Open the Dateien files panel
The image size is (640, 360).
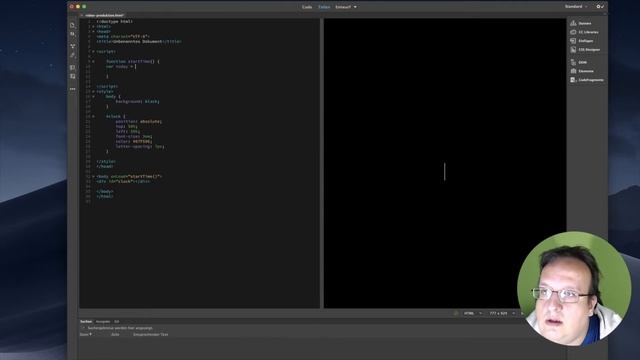pos(581,23)
